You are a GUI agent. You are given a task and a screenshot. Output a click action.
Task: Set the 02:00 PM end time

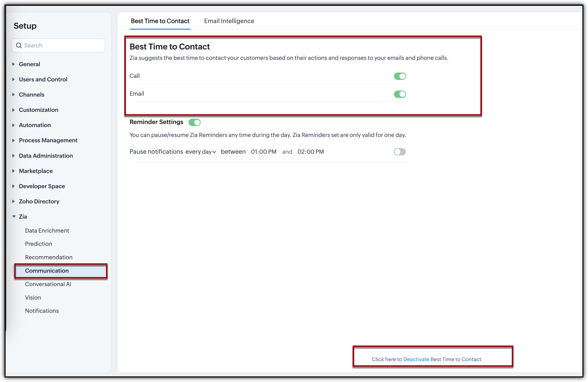(310, 152)
